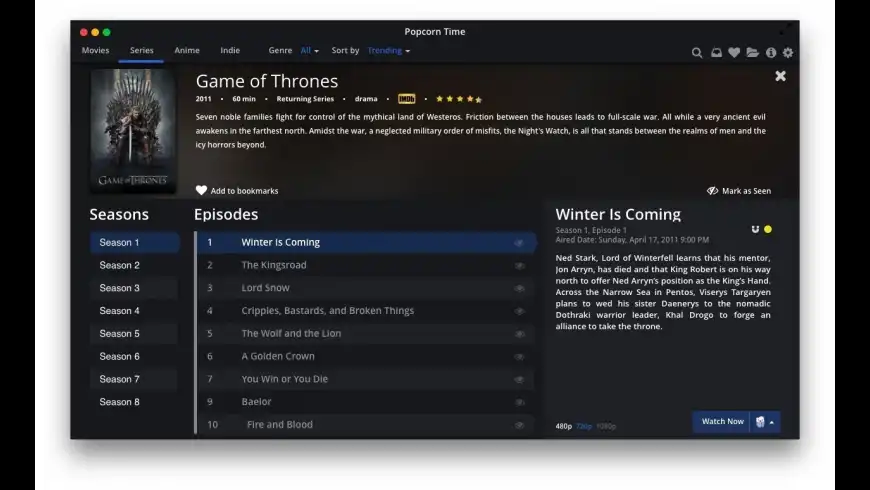
Task: Select episode Winter Is Coming
Action: 366,243
